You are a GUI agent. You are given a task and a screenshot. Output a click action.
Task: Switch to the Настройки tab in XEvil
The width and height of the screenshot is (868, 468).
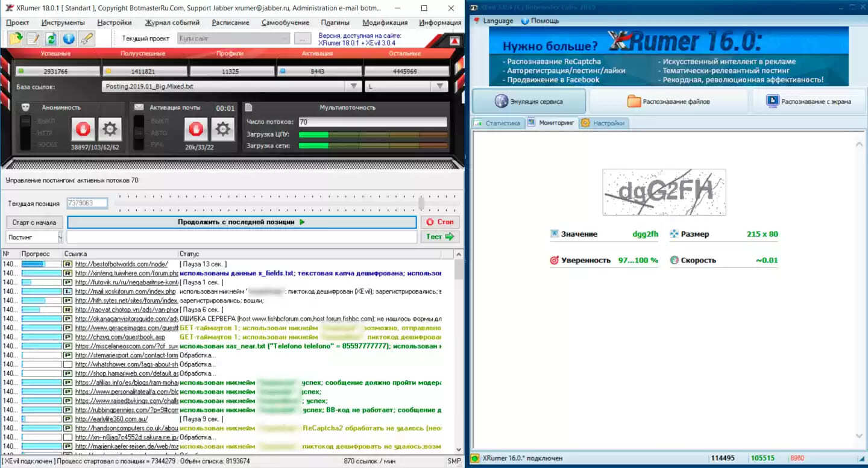pos(603,123)
